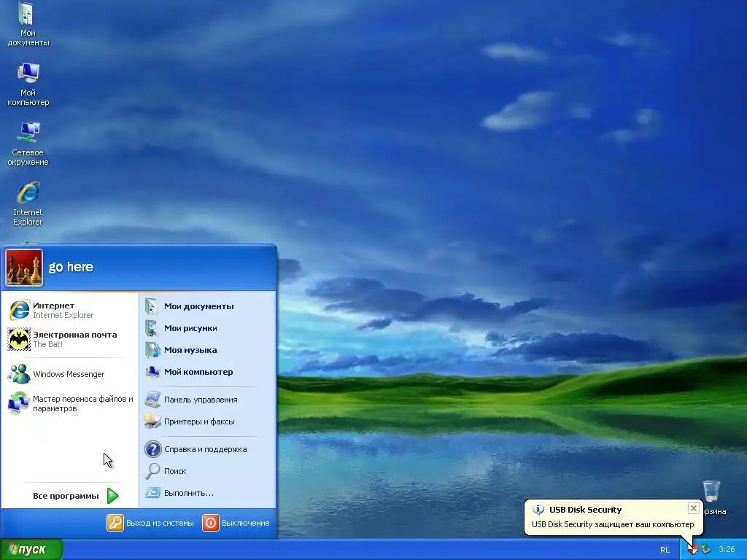Open Мои документы in Start menu
This screenshot has width=747, height=560.
(x=208, y=306)
